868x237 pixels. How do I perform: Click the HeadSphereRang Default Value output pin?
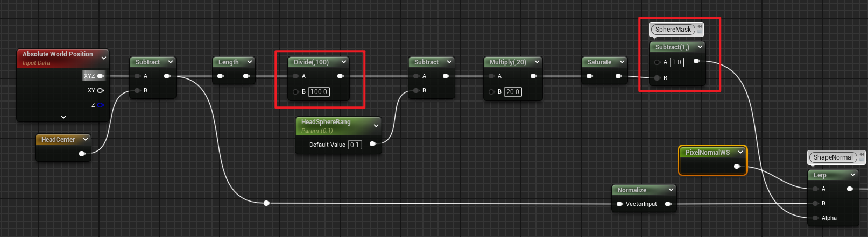point(372,144)
